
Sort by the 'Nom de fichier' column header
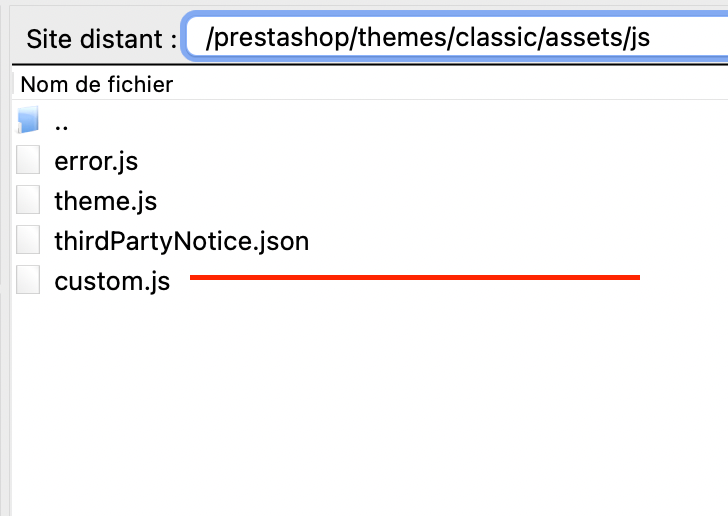(x=96, y=85)
